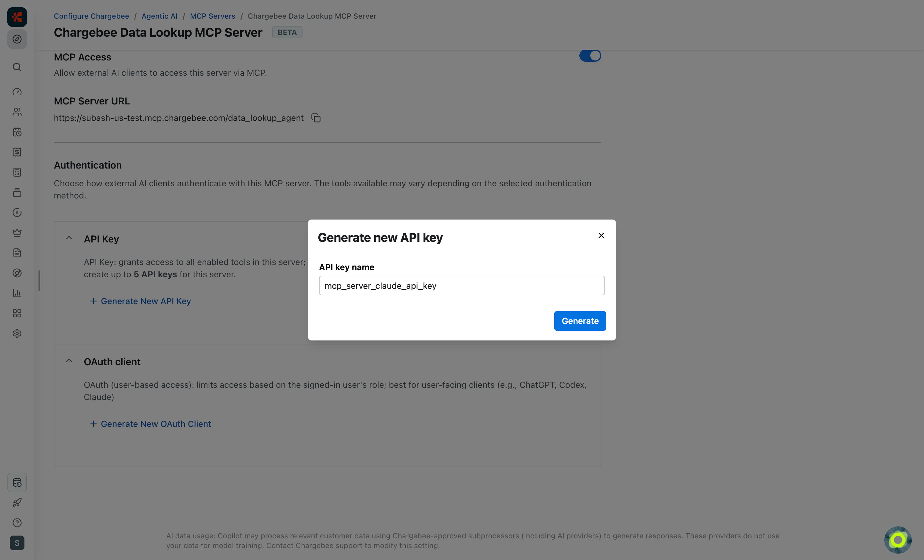The width and height of the screenshot is (924, 560).
Task: Open the compass explore icon
Action: (x=17, y=39)
